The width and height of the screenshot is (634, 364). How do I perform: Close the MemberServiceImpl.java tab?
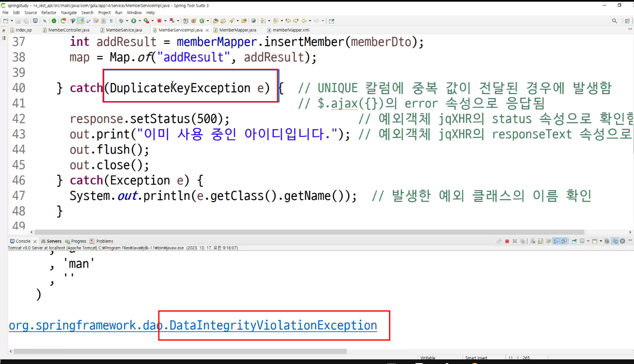[207, 30]
